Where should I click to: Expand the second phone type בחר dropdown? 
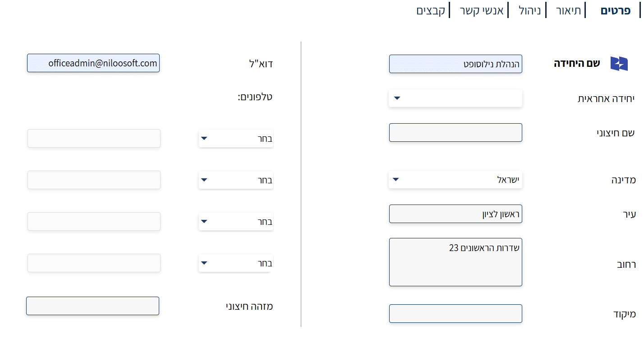click(x=236, y=180)
